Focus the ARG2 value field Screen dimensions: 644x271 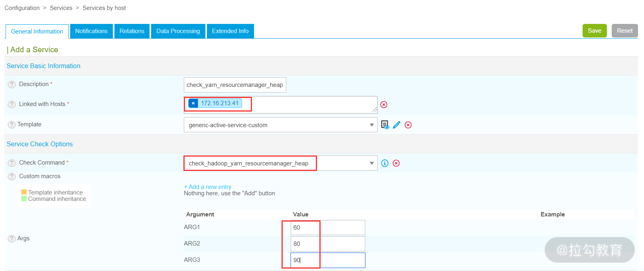328,244
